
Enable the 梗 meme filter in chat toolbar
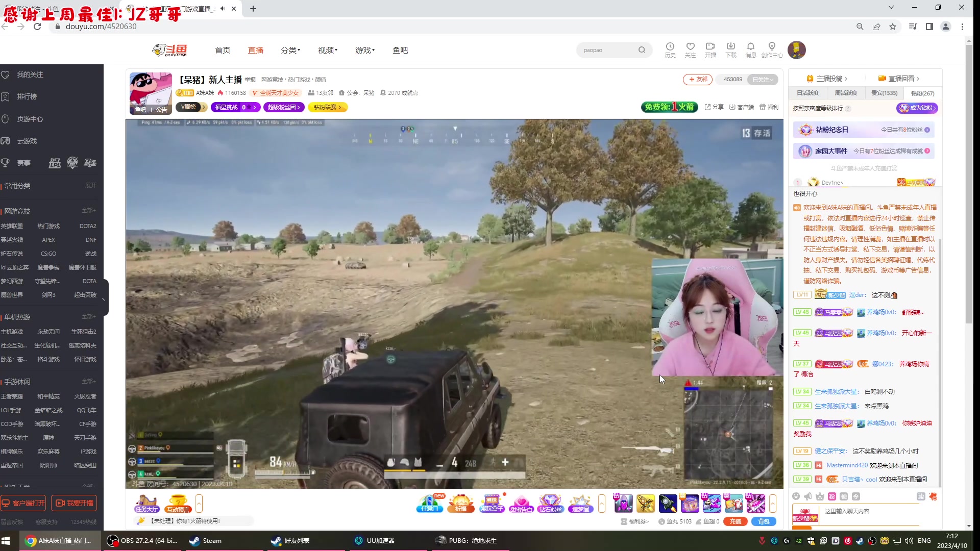844,496
